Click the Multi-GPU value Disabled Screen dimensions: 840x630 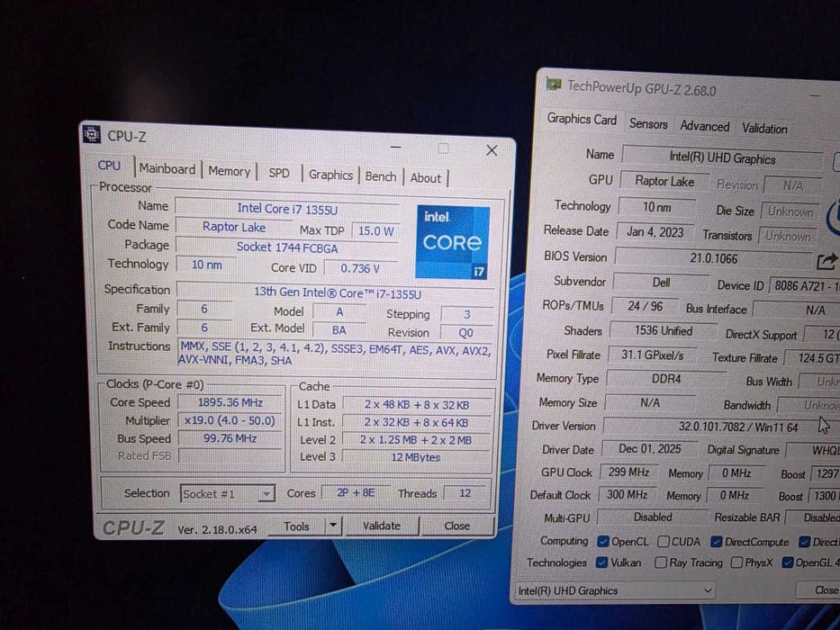(652, 517)
